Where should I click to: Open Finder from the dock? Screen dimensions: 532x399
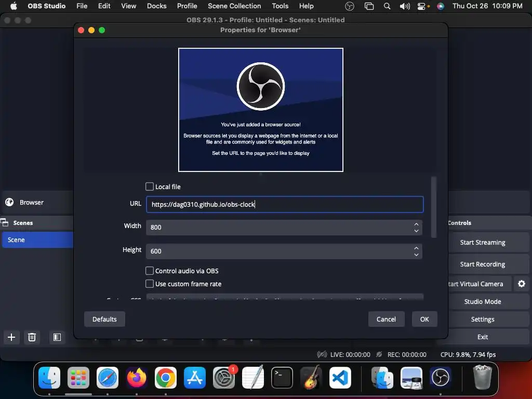point(49,378)
